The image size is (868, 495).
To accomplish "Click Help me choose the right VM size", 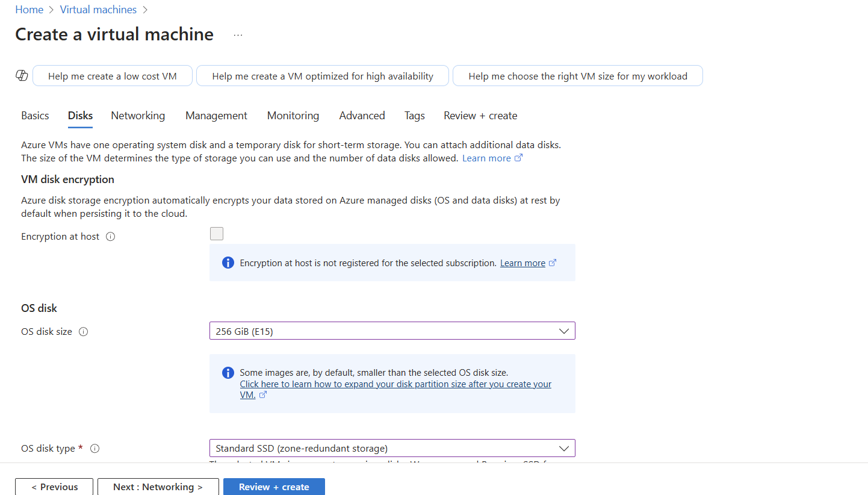I will tap(578, 76).
